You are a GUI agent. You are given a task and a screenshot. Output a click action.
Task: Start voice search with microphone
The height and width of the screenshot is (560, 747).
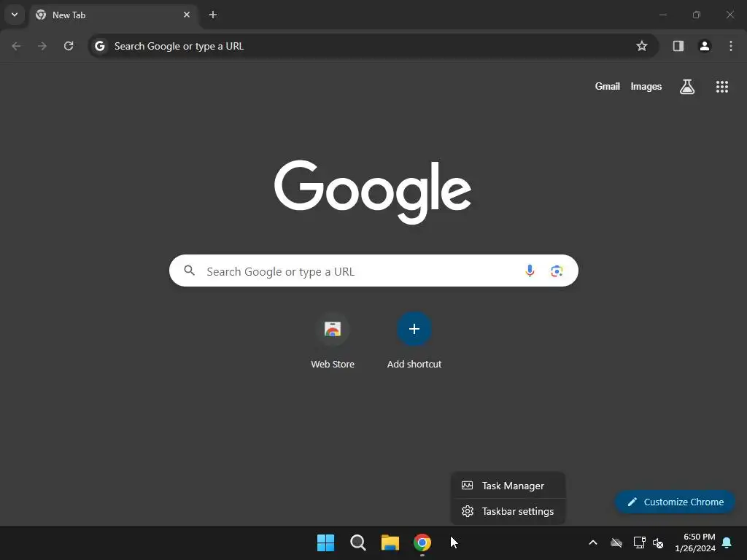530,271
